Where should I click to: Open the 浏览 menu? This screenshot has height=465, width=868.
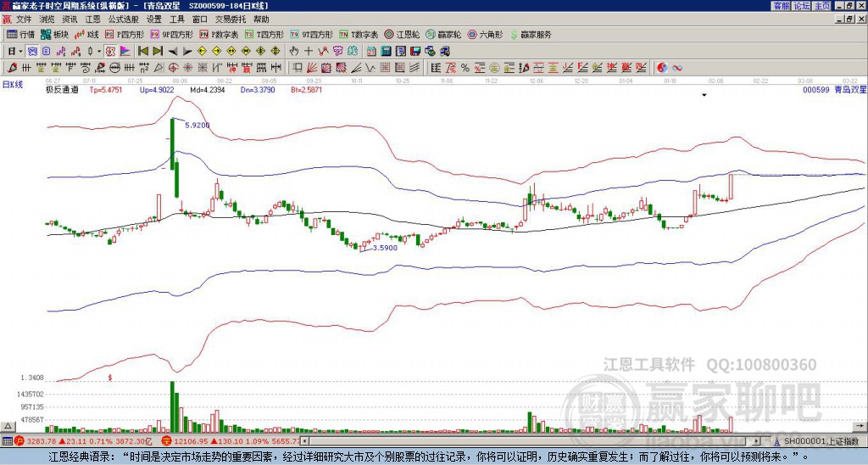[47, 20]
